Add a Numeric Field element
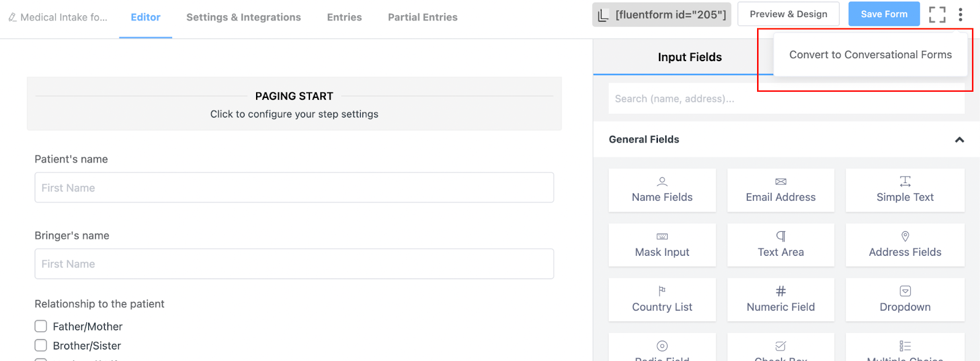Screen dimensions: 980x361 pyautogui.click(x=780, y=300)
